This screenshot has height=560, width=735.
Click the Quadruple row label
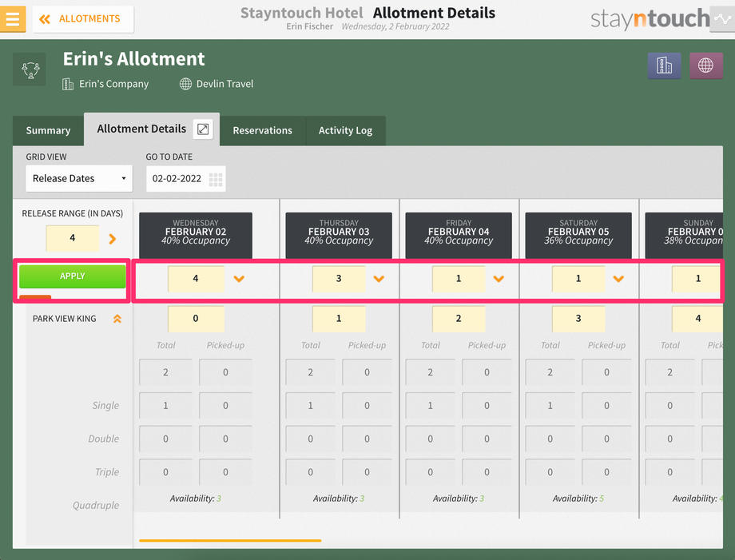pos(96,505)
